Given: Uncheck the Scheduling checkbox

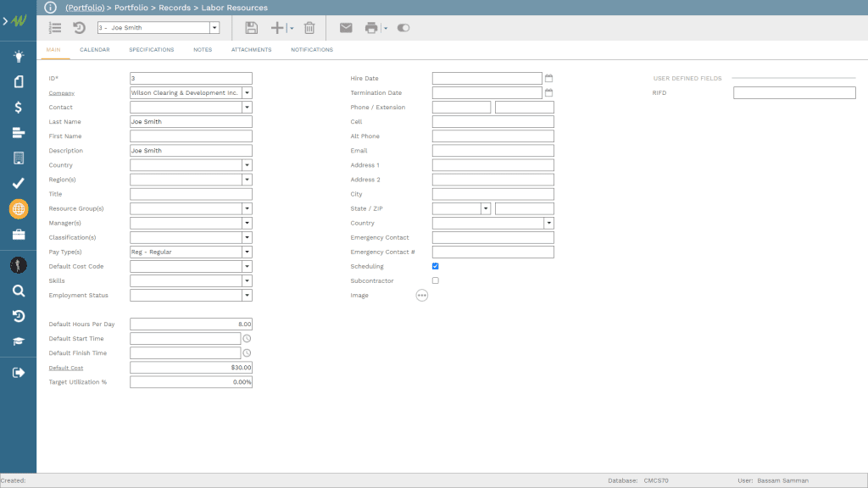Looking at the screenshot, I should click(x=435, y=266).
